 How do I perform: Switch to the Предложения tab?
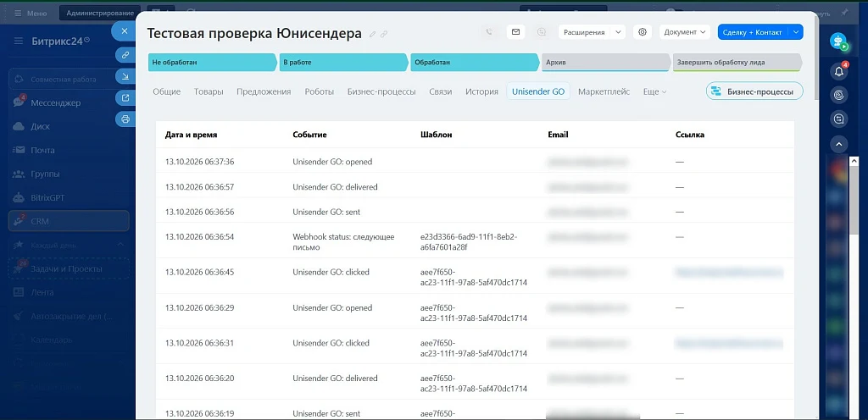point(264,91)
